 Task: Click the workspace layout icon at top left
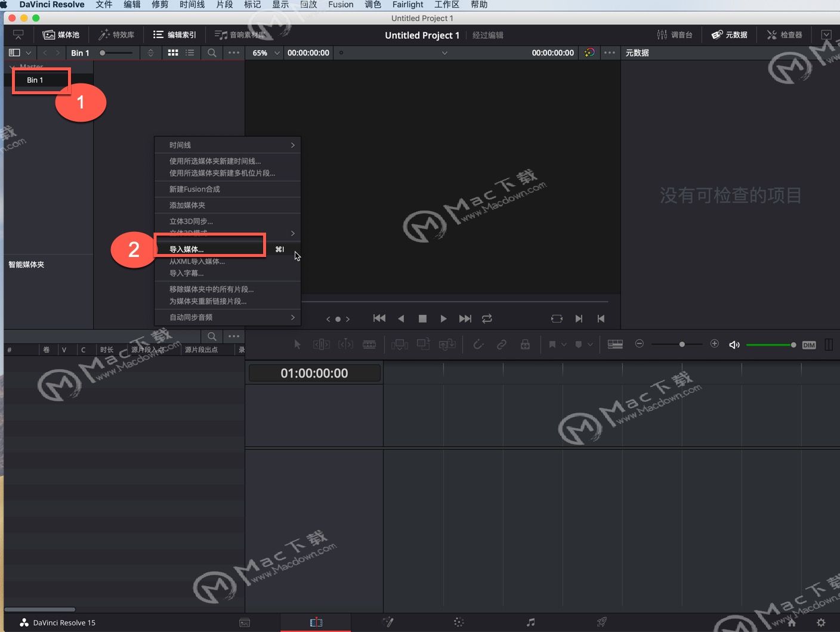(18, 35)
